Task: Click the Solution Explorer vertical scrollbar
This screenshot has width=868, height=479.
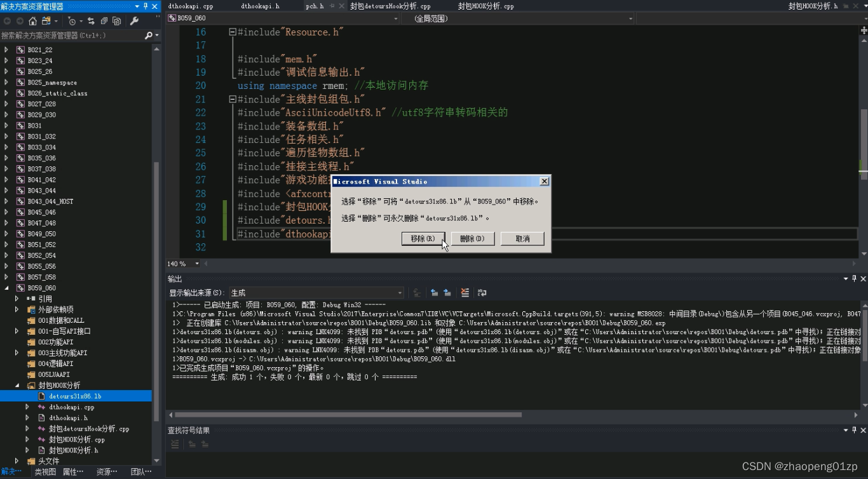Action: point(157,291)
